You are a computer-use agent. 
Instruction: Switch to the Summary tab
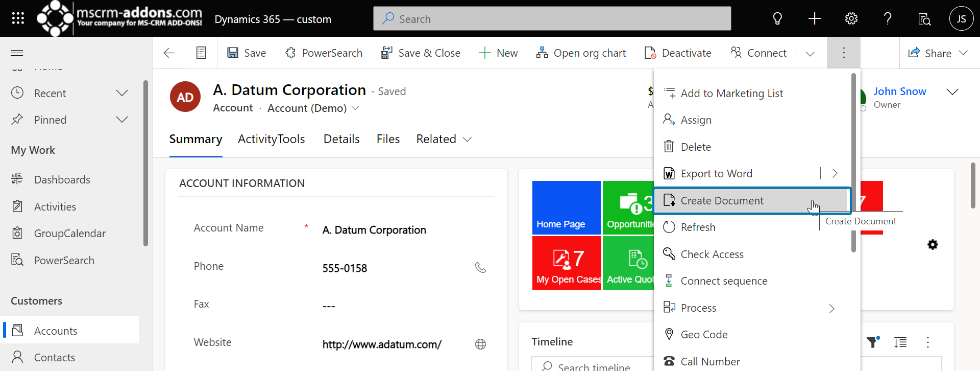click(195, 139)
